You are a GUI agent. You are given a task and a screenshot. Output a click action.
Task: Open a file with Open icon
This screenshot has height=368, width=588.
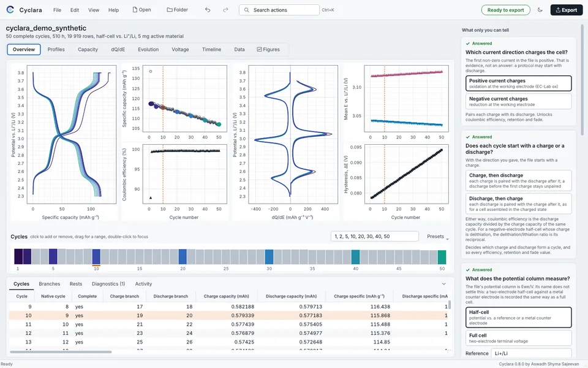[141, 10]
